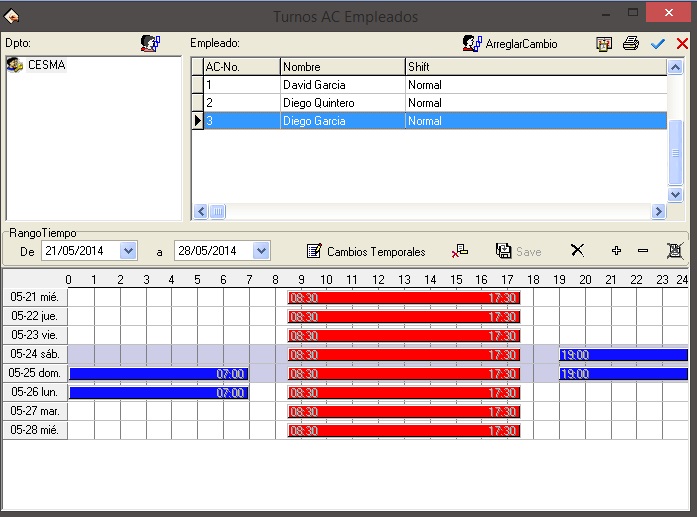Click the export grid icon beside the printer
The height and width of the screenshot is (517, 697).
(x=604, y=44)
